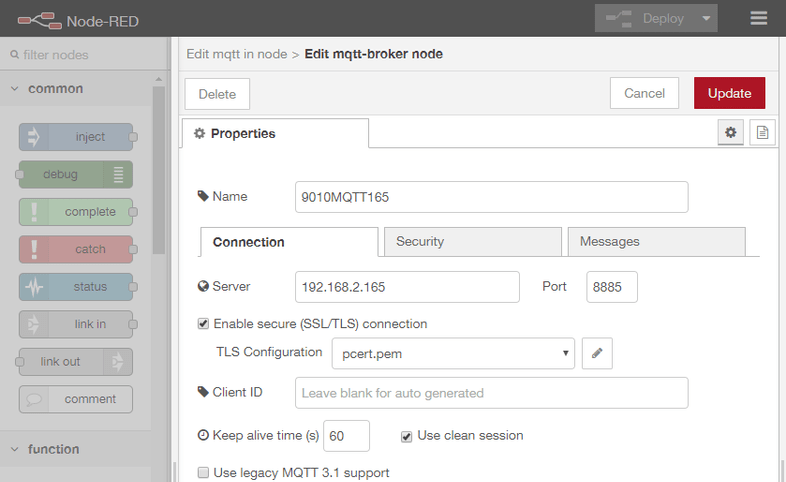Select the status node in palette
Screen dimensions: 786x482
[x=76, y=287]
